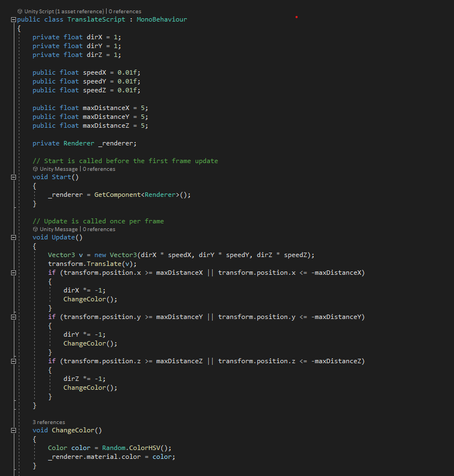The image size is (454, 476).
Task: Click 'new Vector3' constructor call
Action: point(115,255)
